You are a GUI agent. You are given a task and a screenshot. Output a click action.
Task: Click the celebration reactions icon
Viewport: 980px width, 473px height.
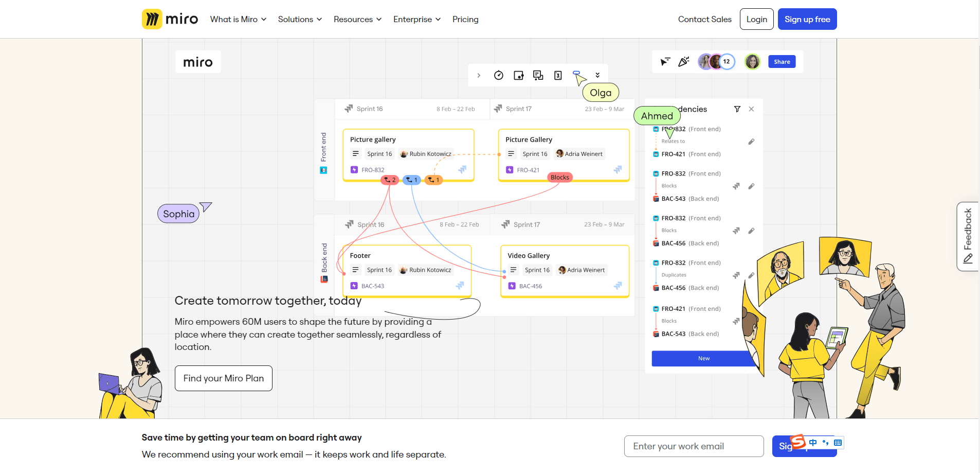tap(683, 62)
